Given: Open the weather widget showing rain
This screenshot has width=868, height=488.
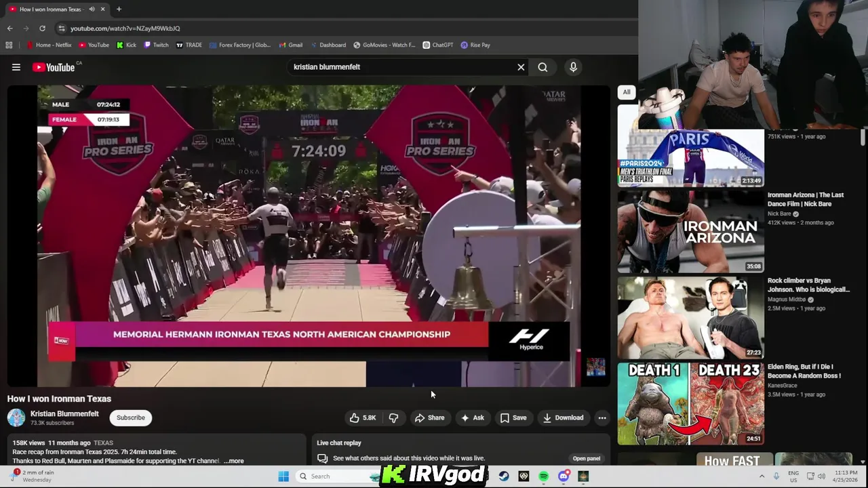Looking at the screenshot, I should click(33, 476).
